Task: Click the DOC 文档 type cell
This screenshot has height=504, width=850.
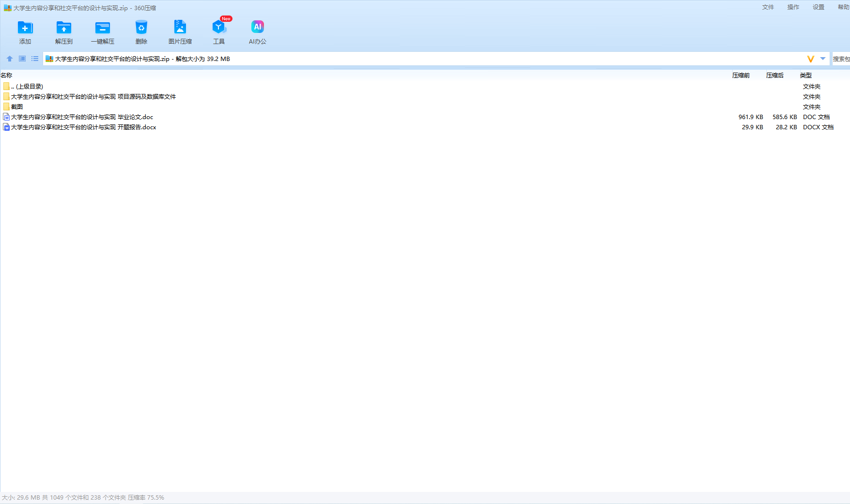Action: pos(817,117)
